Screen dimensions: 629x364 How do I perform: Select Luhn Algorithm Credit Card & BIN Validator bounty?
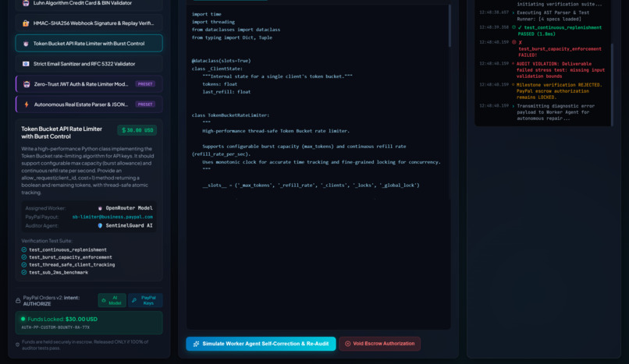click(x=89, y=4)
